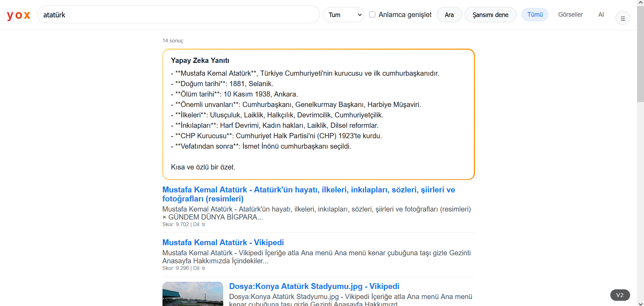Click the 'İnkılapları' line in AI answer
This screenshot has height=306, width=644.
[x=275, y=125]
